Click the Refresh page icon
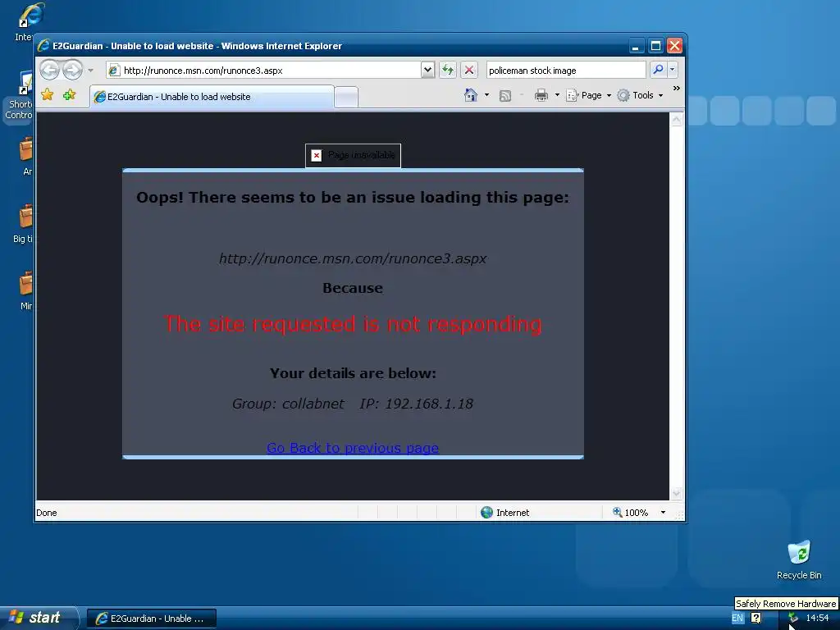Screen dimensions: 840x630 [x=448, y=70]
